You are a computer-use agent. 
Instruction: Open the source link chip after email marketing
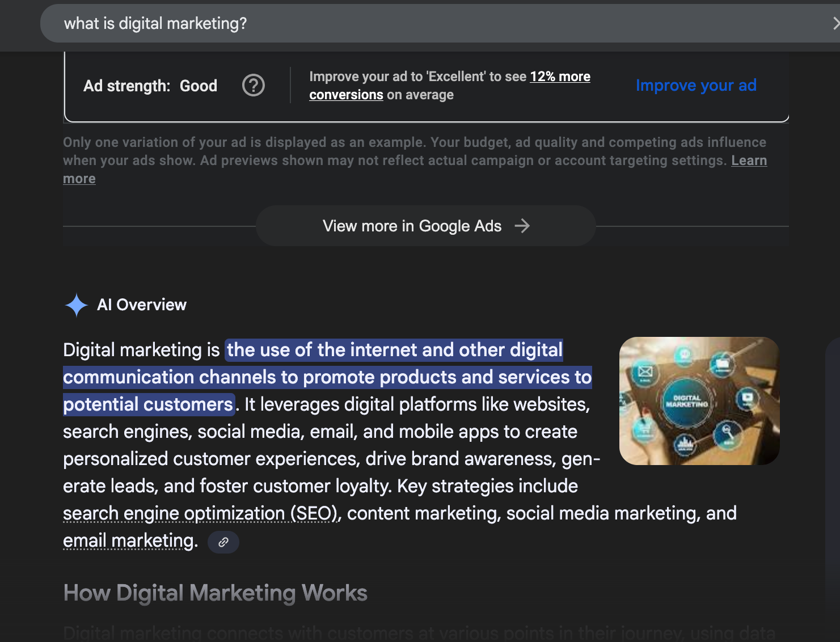[x=223, y=542]
